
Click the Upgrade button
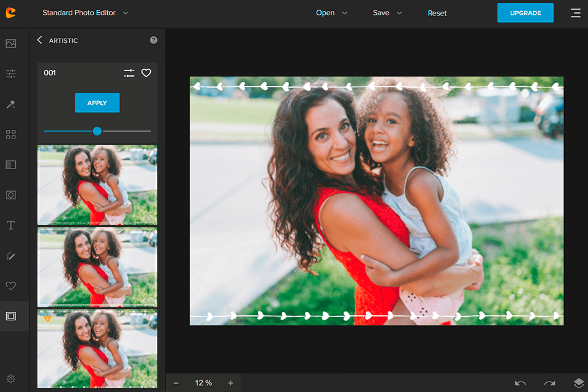click(x=525, y=13)
